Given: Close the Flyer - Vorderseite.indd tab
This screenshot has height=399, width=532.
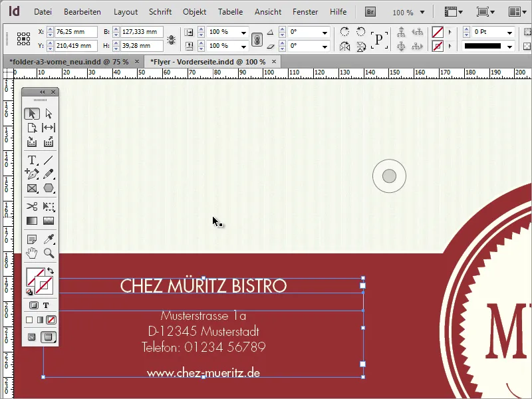Looking at the screenshot, I should click(x=274, y=61).
